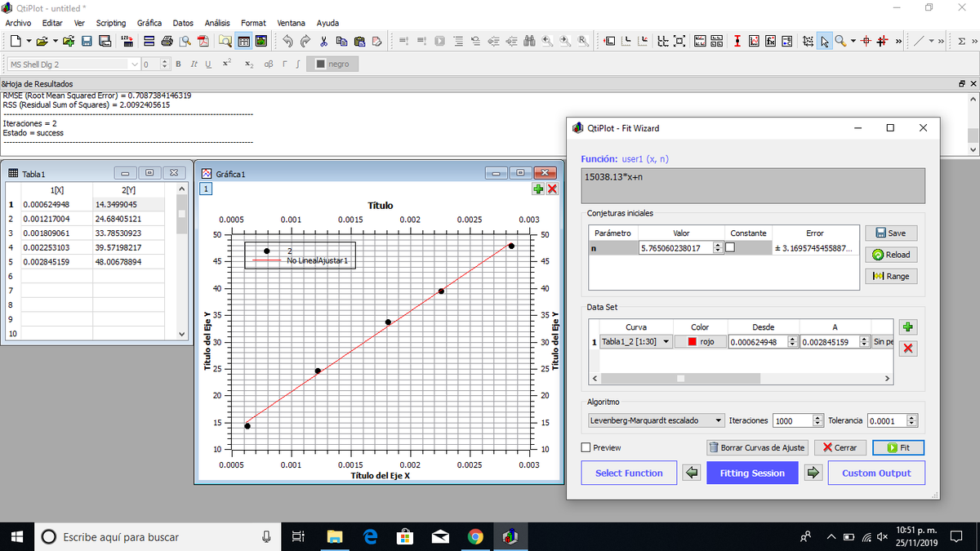The width and height of the screenshot is (980, 551).
Task: Open a file with the folder icon
Action: tap(42, 41)
